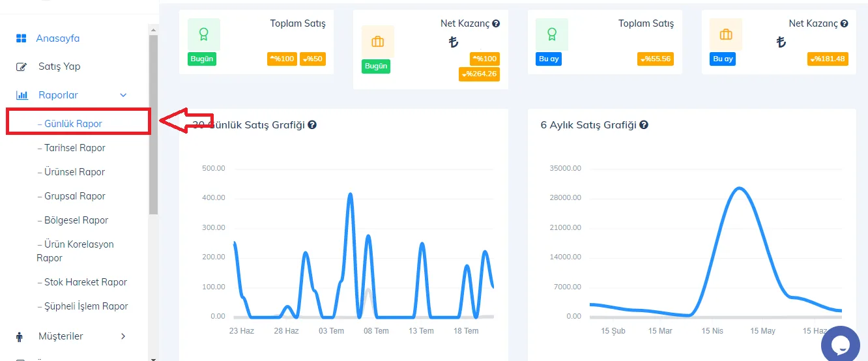Expand the Müşteriler menu chevron
Viewport: 868px width, 361px height.
(x=123, y=336)
